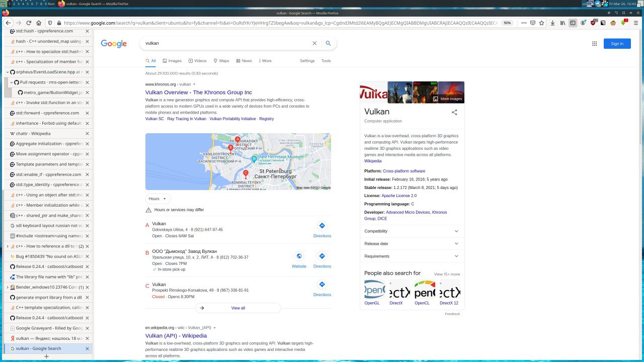This screenshot has height=362, width=644.
Task: Close the 'vulkan — Яндекс' tab
Action: 87,338
